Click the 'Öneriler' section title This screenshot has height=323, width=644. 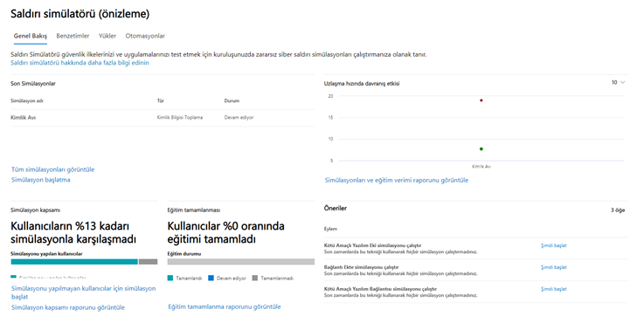pyautogui.click(x=336, y=209)
